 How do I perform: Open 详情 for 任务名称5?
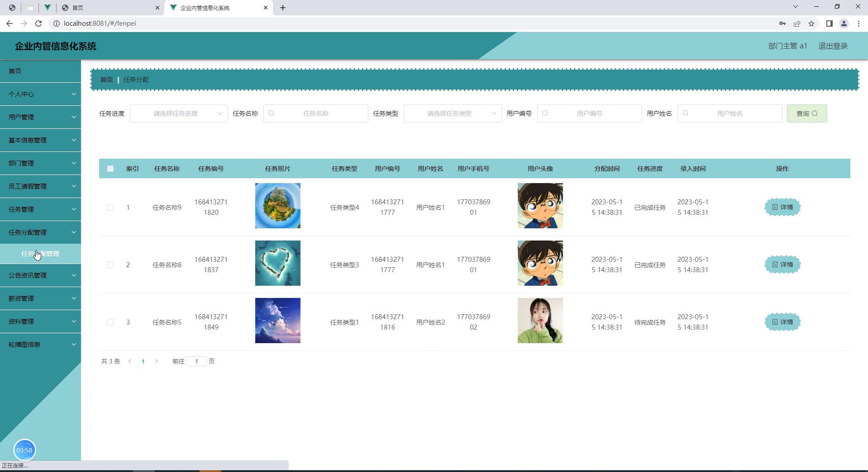[x=782, y=322]
